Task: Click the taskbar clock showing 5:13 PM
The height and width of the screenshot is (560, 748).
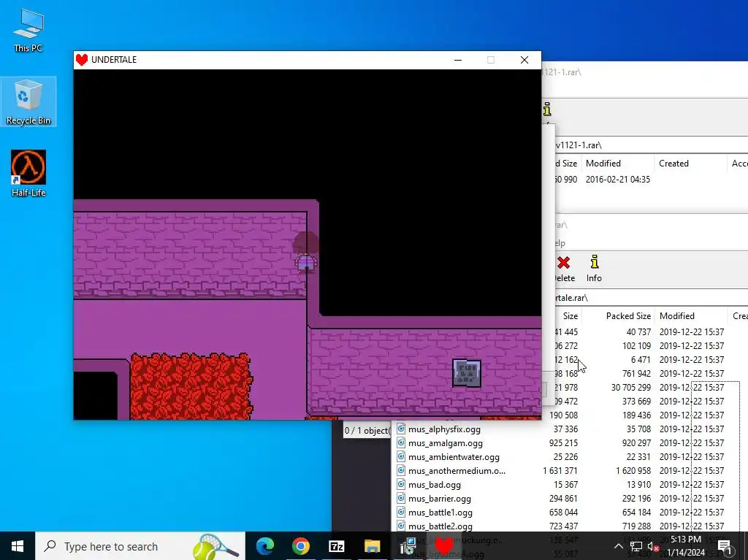Action: click(x=685, y=546)
